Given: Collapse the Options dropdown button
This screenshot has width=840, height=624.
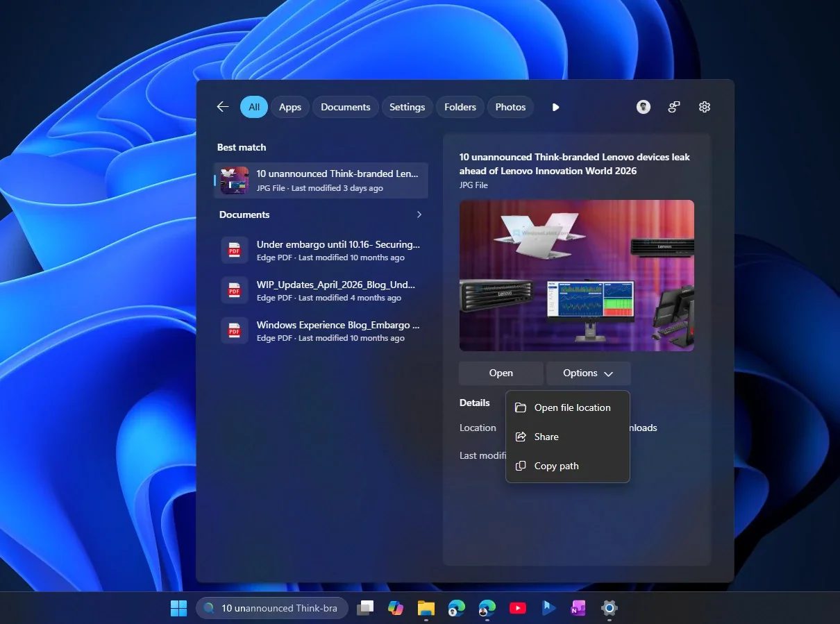Looking at the screenshot, I should coord(589,373).
